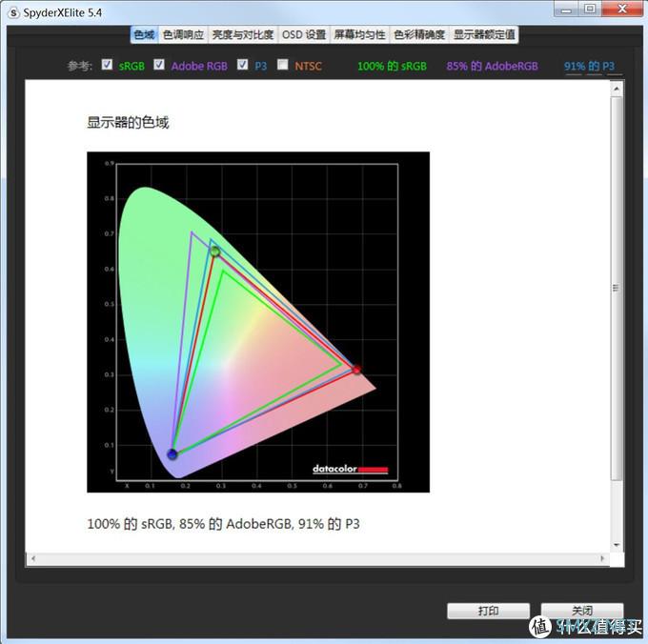Screen dimensions: 648x644
Task: Enable the NTSC reference checkbox
Action: [x=283, y=65]
